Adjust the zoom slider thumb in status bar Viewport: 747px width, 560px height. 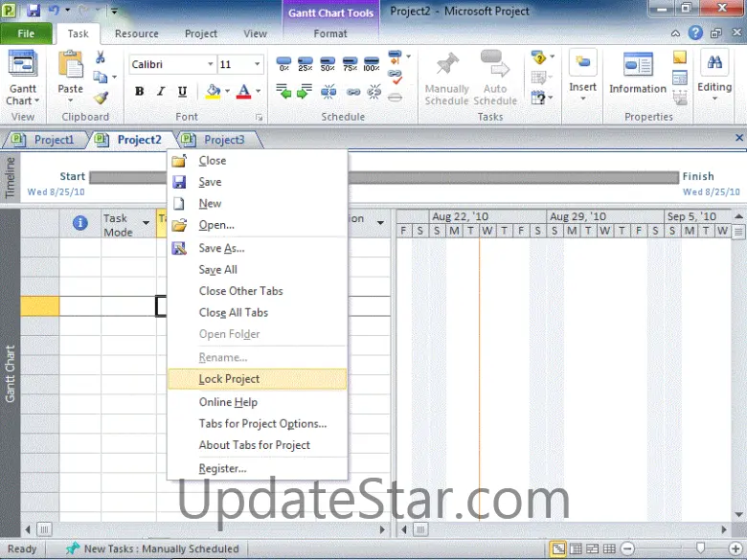pos(700,549)
